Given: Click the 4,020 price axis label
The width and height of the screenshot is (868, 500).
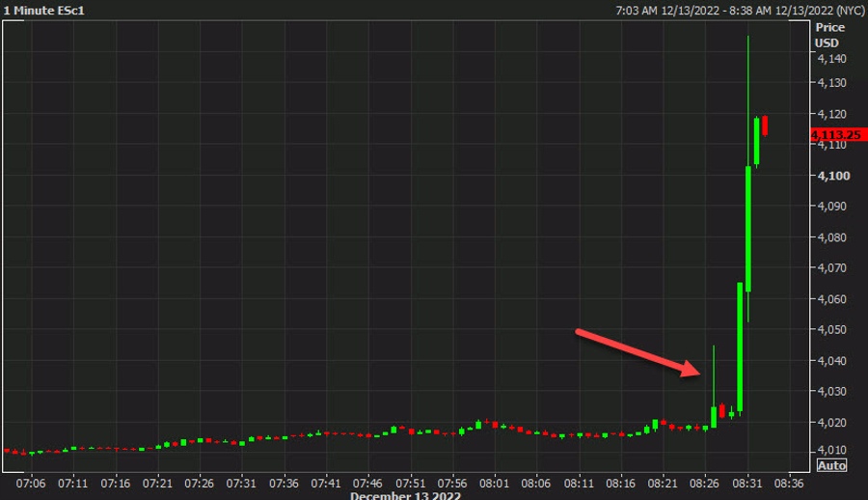Looking at the screenshot, I should pyautogui.click(x=830, y=423).
